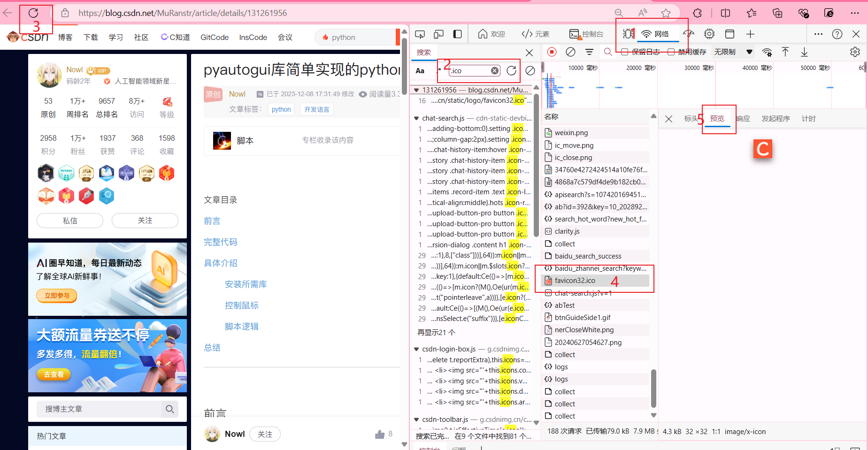Toggle Disable cache checkbox
The width and height of the screenshot is (868, 450).
(671, 52)
